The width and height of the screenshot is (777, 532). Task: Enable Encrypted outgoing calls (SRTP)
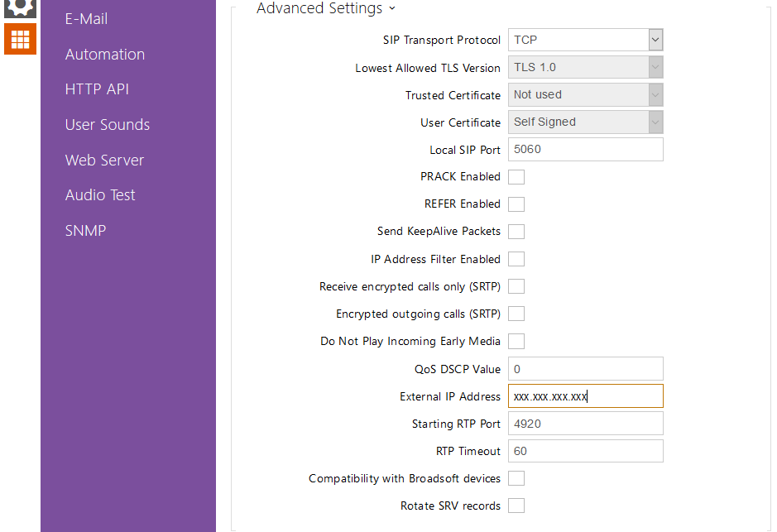pyautogui.click(x=516, y=314)
